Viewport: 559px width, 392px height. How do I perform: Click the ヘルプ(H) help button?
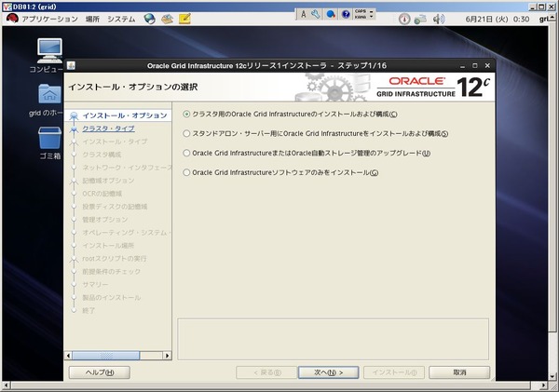[x=100, y=372]
